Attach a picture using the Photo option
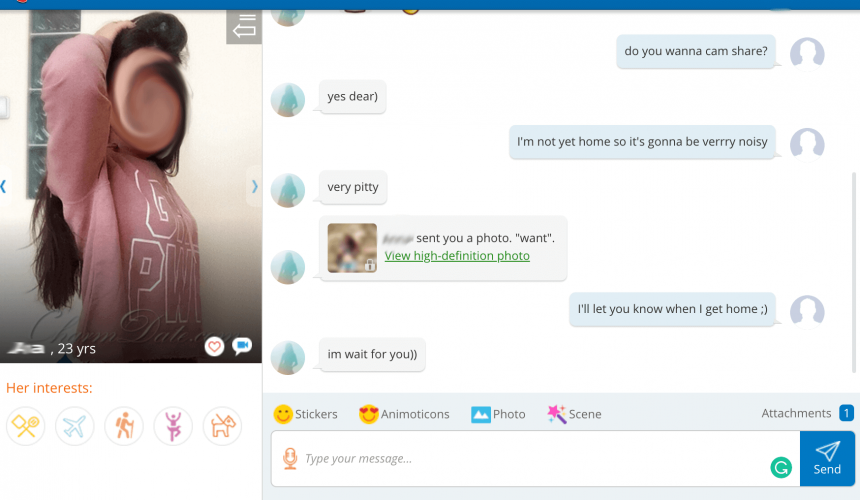Viewport: 860px width, 500px height. [x=498, y=414]
